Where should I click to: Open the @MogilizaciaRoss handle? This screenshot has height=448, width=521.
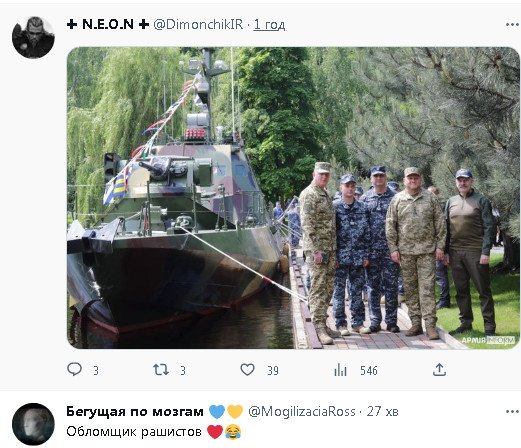(x=302, y=412)
